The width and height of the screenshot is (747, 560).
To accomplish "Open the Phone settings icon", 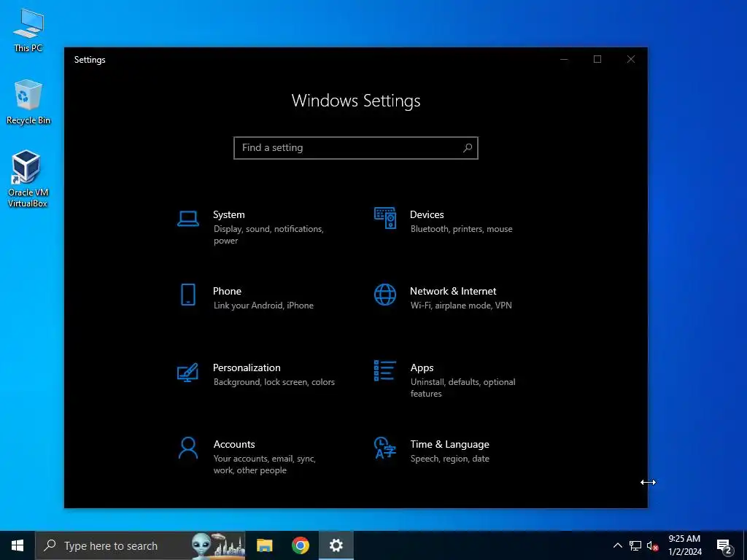I will coord(188,295).
